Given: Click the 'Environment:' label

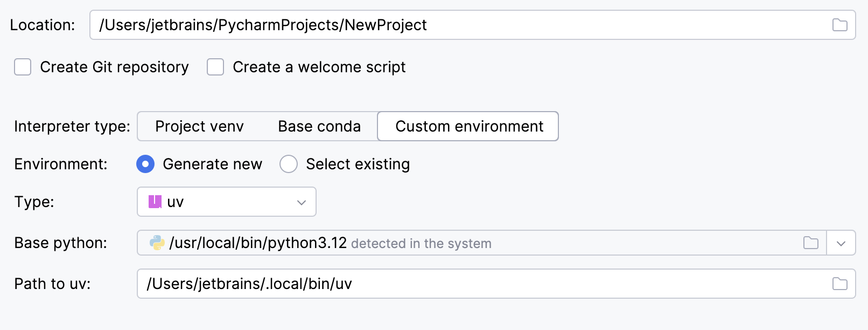Looking at the screenshot, I should (x=61, y=164).
